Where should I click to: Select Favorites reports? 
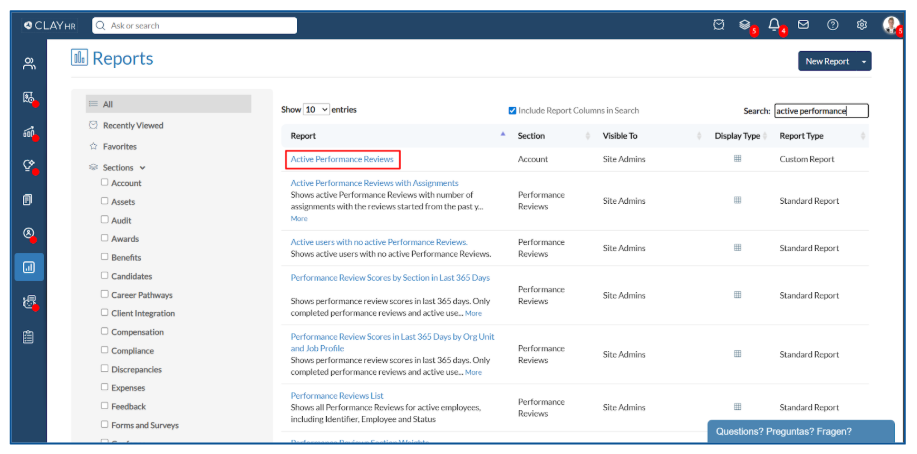(119, 146)
